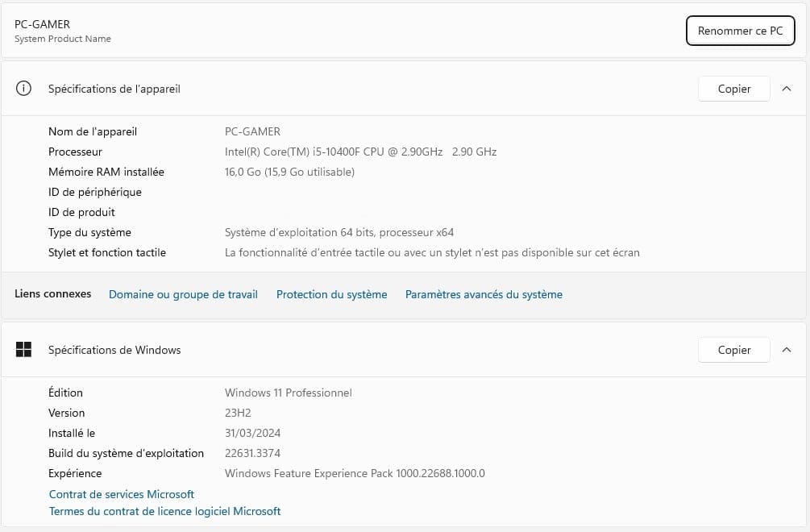
Task: Click the OS build number 22631.3374
Action: [252, 453]
